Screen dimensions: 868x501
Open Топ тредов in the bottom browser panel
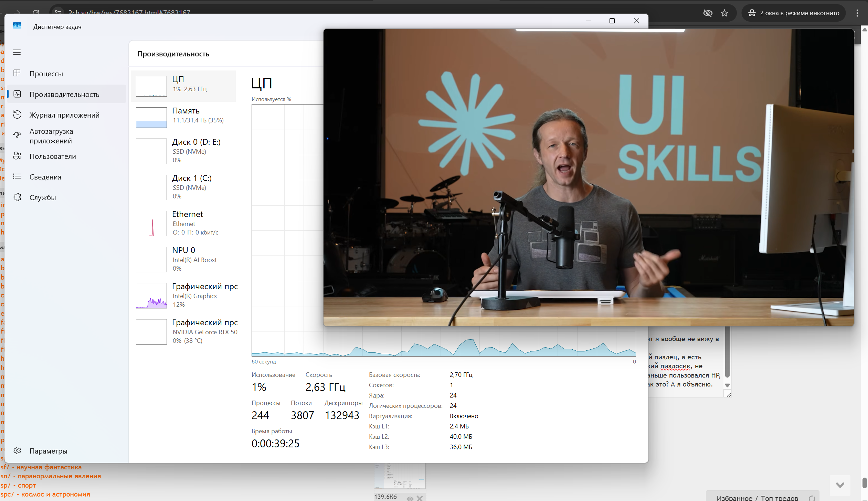pyautogui.click(x=779, y=498)
